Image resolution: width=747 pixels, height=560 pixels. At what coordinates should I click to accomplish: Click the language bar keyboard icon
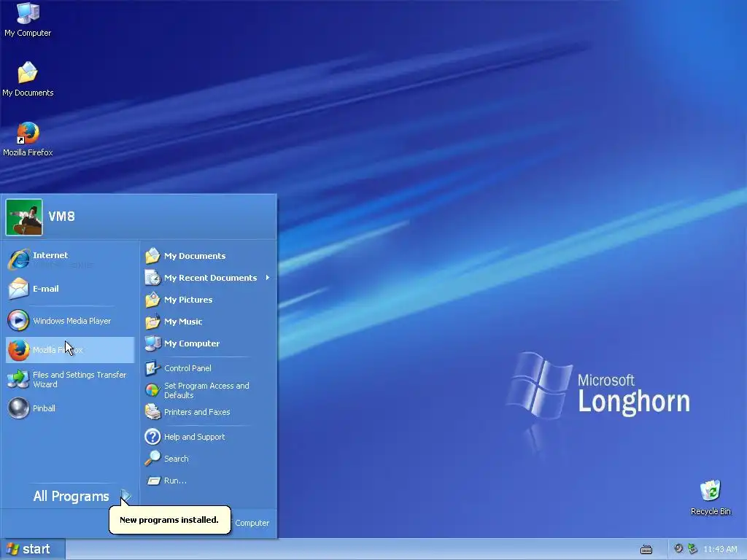pos(646,550)
